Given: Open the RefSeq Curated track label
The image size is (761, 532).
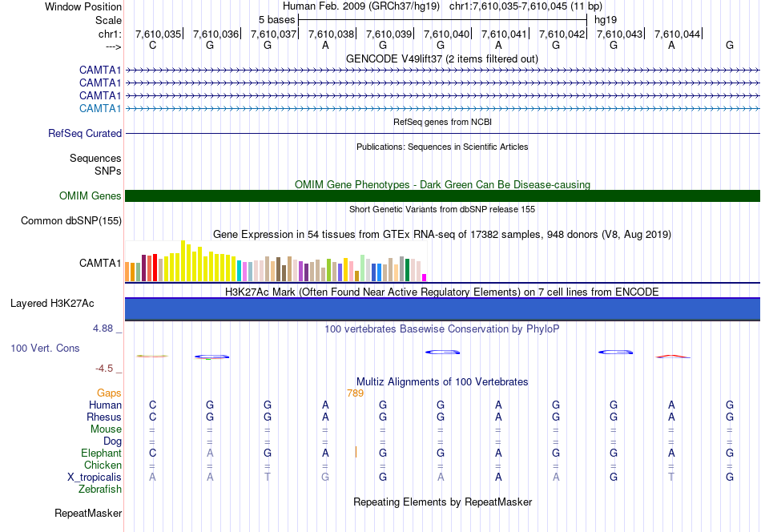Looking at the screenshot, I should click(85, 133).
